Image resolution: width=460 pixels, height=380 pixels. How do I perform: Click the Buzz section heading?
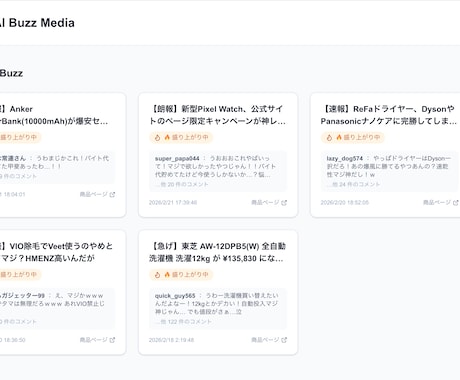coord(11,73)
